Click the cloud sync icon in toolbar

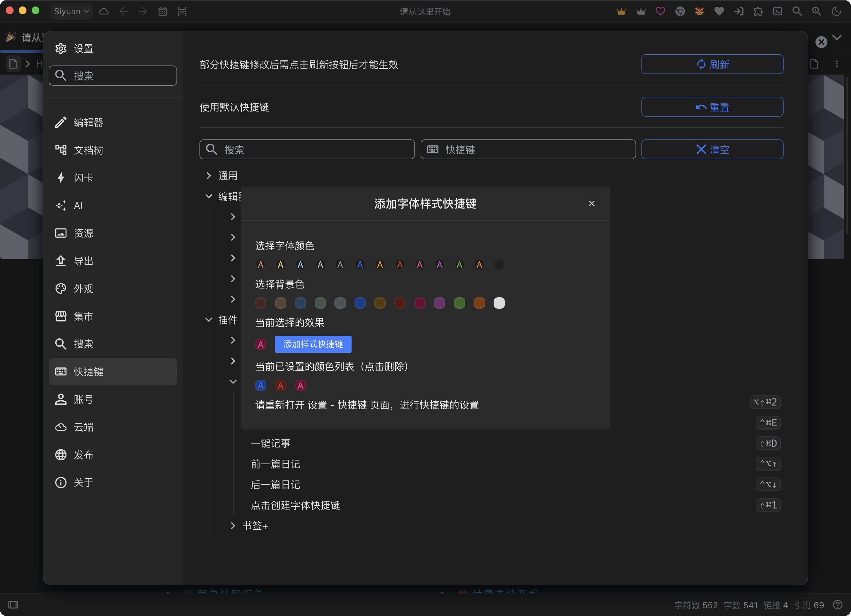[x=104, y=11]
